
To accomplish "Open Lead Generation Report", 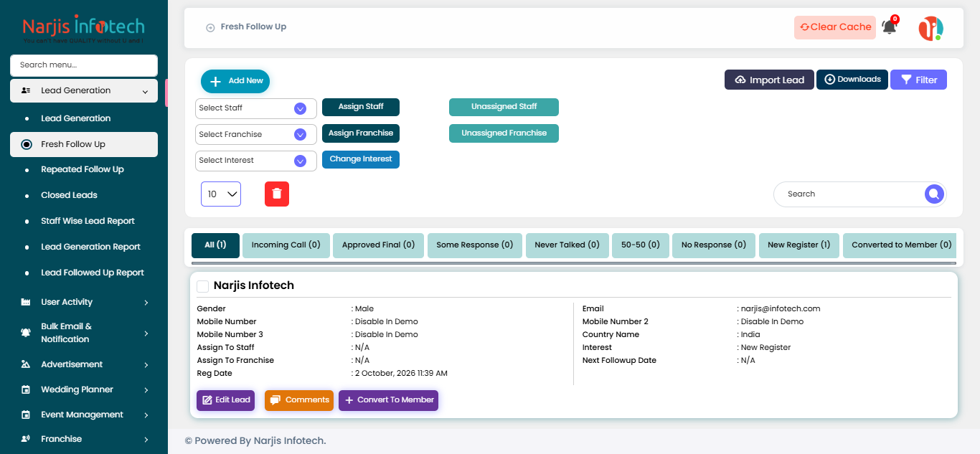I will tap(90, 247).
